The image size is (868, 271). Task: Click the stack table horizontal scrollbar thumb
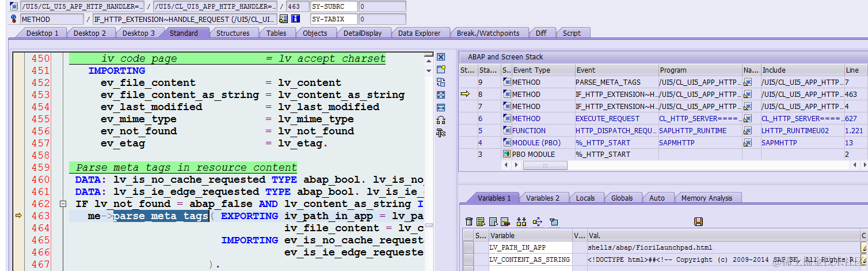(x=545, y=165)
